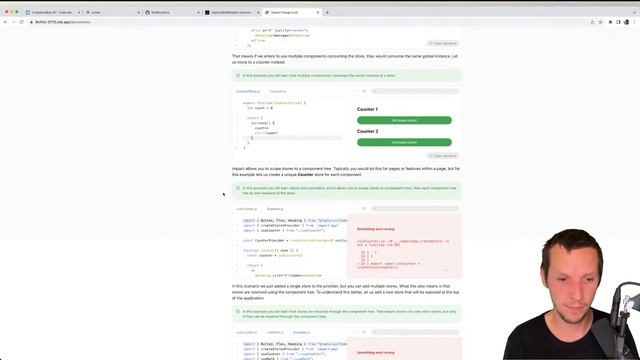Click 'Something went wrong' in the bottom error panel
Viewport: 640px width, 360px height.
(376, 353)
